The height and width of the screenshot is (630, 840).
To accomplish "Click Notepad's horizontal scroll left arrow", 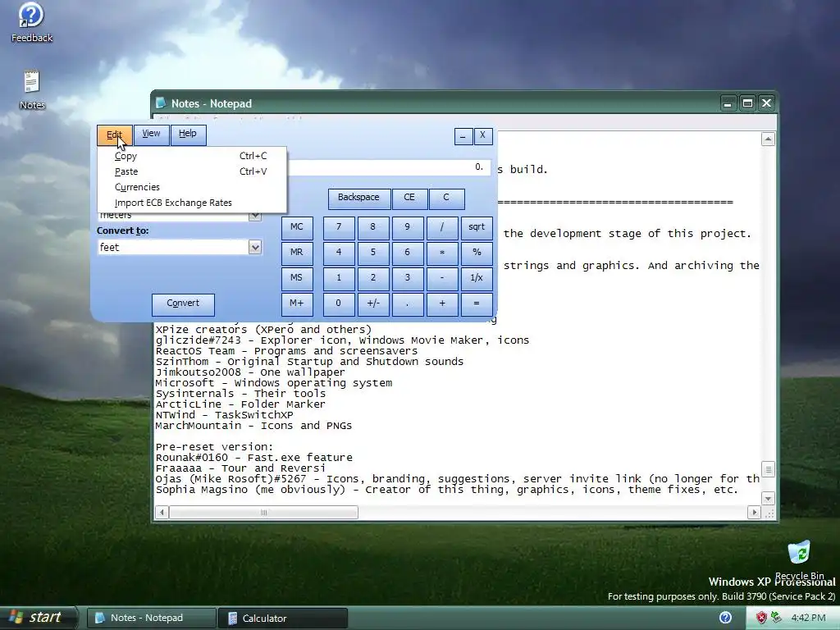I will 162,512.
